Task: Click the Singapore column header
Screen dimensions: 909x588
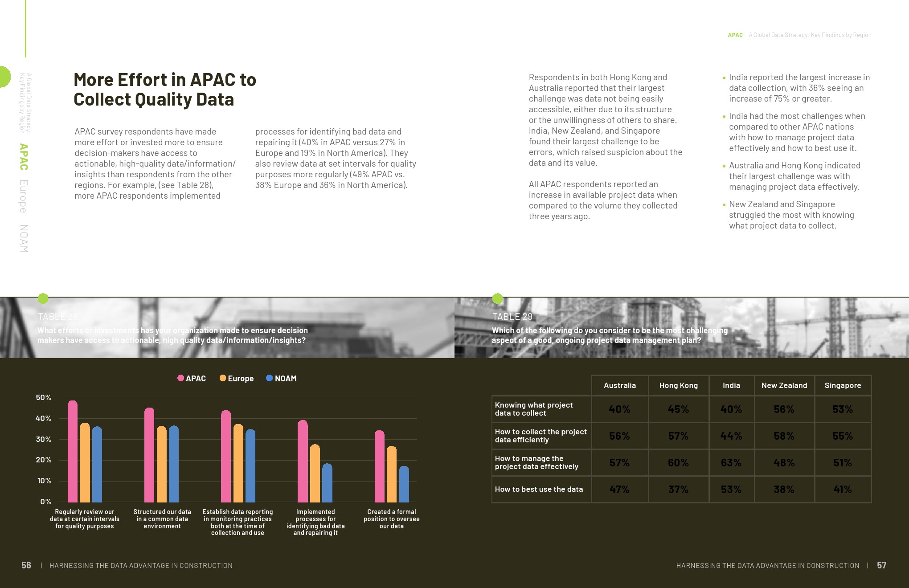Action: (x=842, y=385)
